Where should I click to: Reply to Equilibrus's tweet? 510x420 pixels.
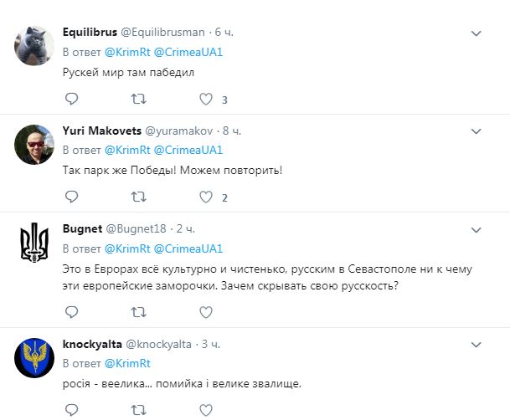[71, 99]
